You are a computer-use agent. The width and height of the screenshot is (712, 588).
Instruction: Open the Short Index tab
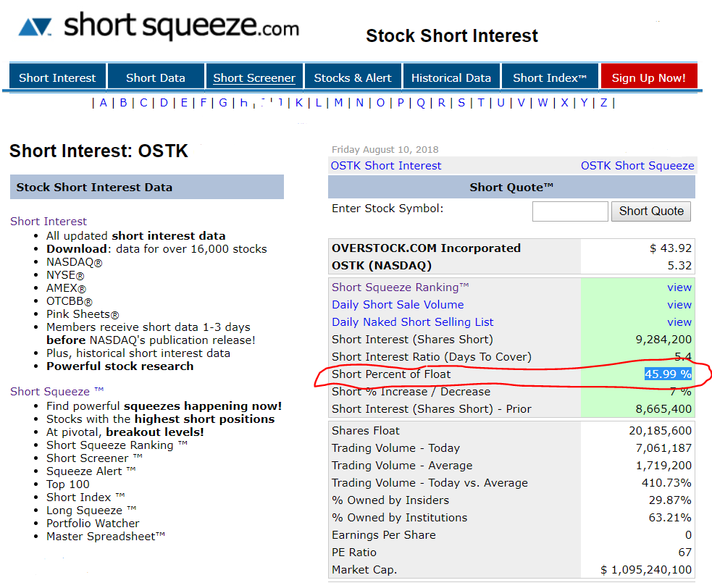(x=549, y=77)
